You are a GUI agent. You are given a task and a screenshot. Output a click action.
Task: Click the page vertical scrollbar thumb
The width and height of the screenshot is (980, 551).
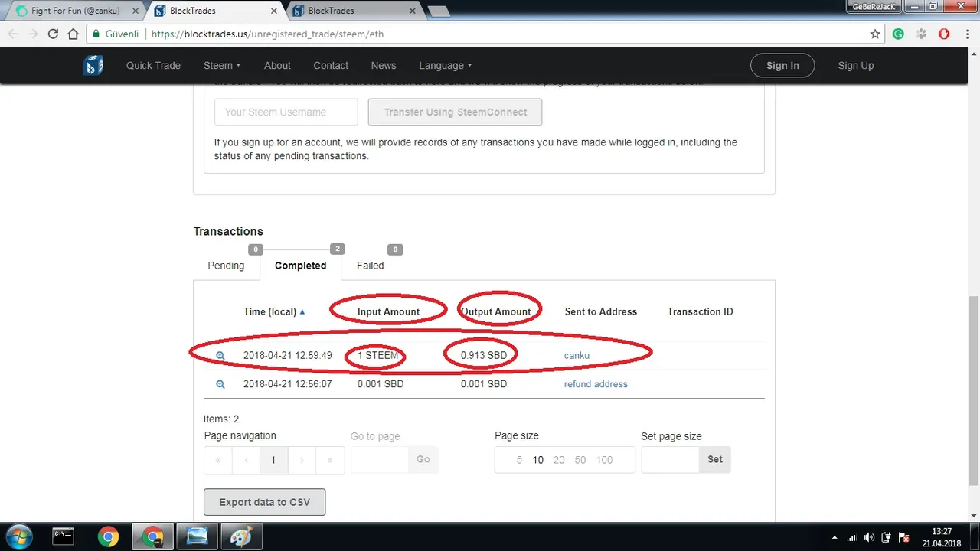[973, 391]
